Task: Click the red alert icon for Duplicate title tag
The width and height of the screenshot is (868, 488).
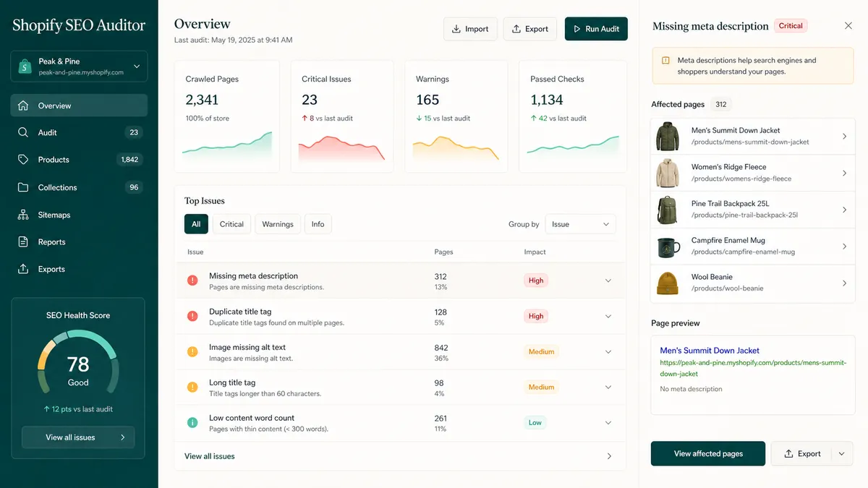Action: (192, 316)
